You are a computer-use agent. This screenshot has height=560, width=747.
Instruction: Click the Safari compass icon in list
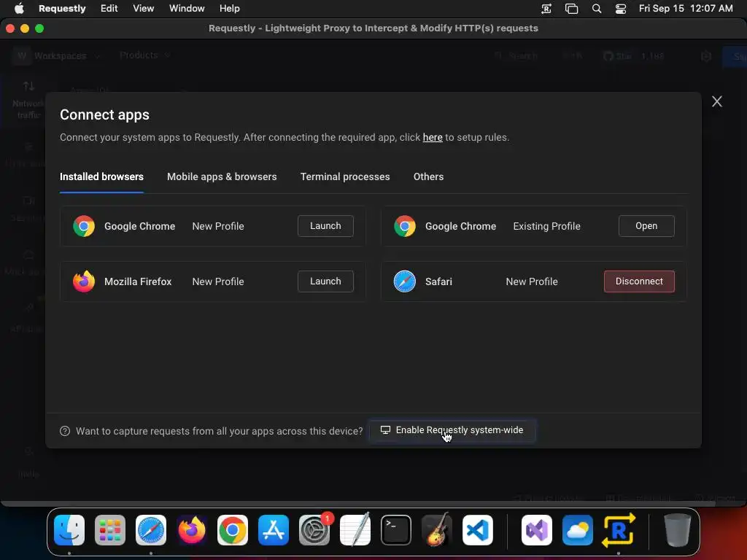click(x=405, y=281)
